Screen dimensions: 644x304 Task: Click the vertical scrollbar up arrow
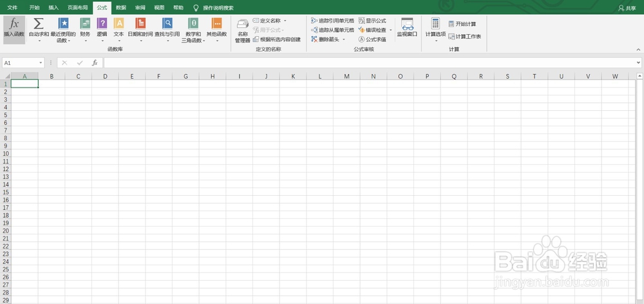point(640,76)
